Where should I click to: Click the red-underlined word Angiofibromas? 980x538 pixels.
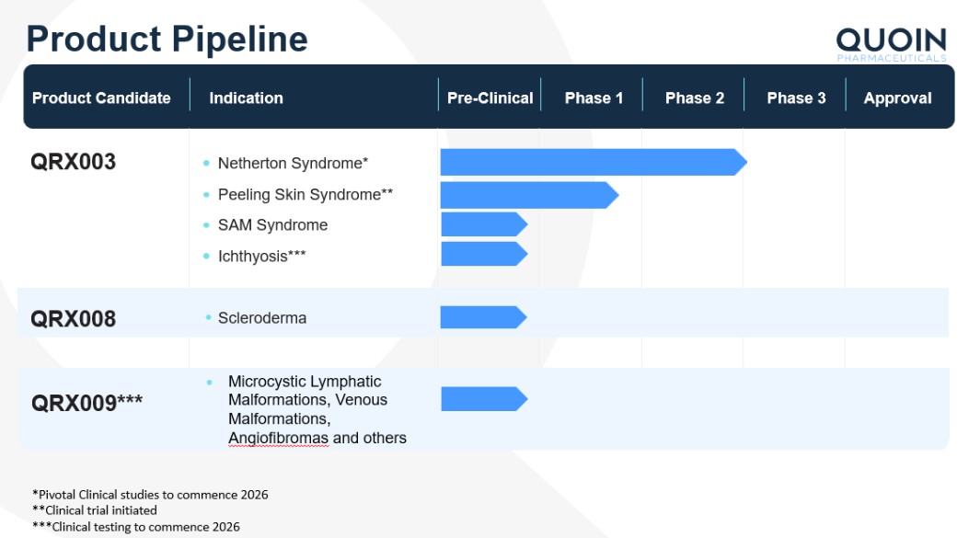(278, 438)
